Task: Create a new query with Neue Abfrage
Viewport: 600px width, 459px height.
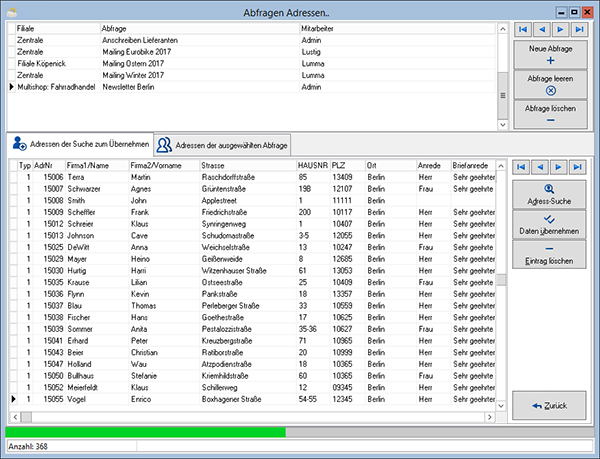Action: pos(550,54)
